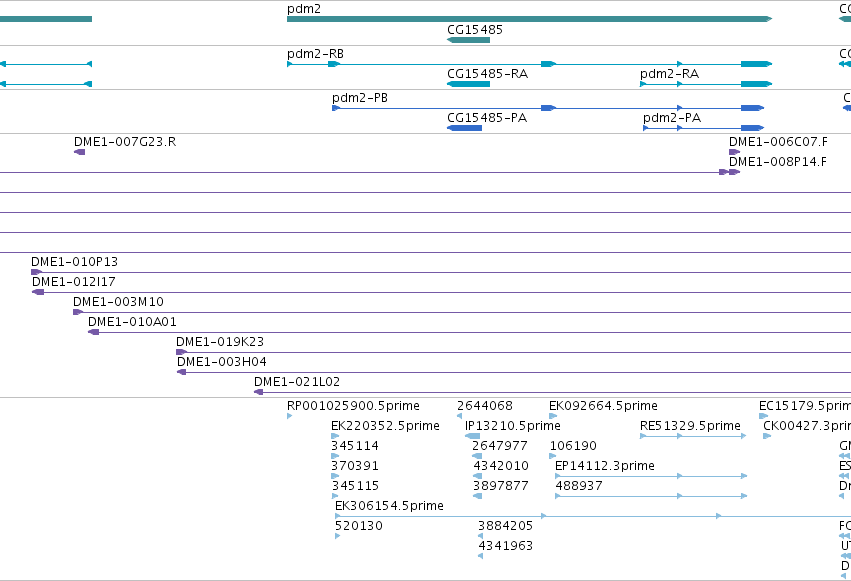Click the DME1-012I17 clone arrow
The width and height of the screenshot is (851, 581).
pos(38,292)
